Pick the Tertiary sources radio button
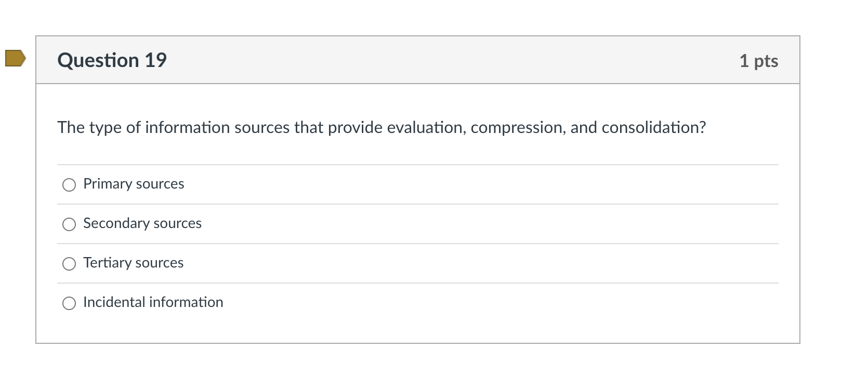This screenshot has height=375, width=868. point(69,264)
